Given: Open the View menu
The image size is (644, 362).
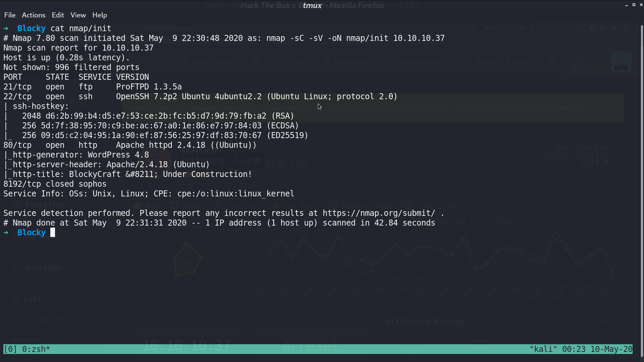Looking at the screenshot, I should click(x=78, y=15).
